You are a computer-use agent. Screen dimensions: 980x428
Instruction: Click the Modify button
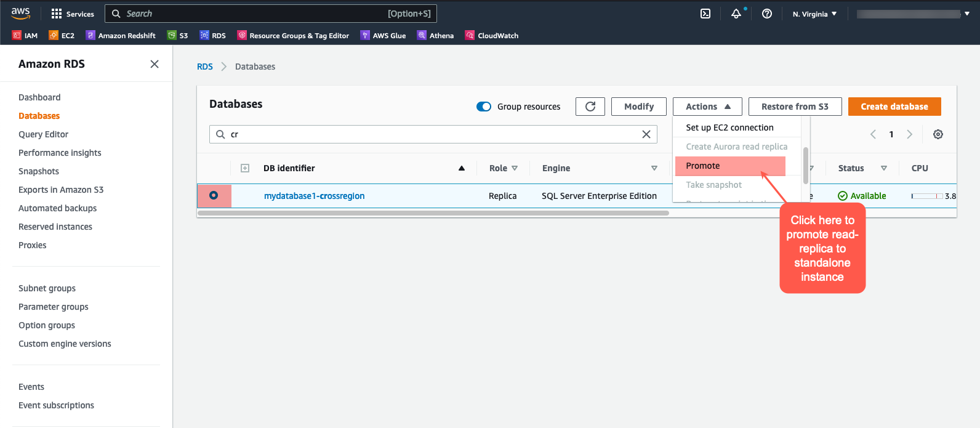[639, 107]
